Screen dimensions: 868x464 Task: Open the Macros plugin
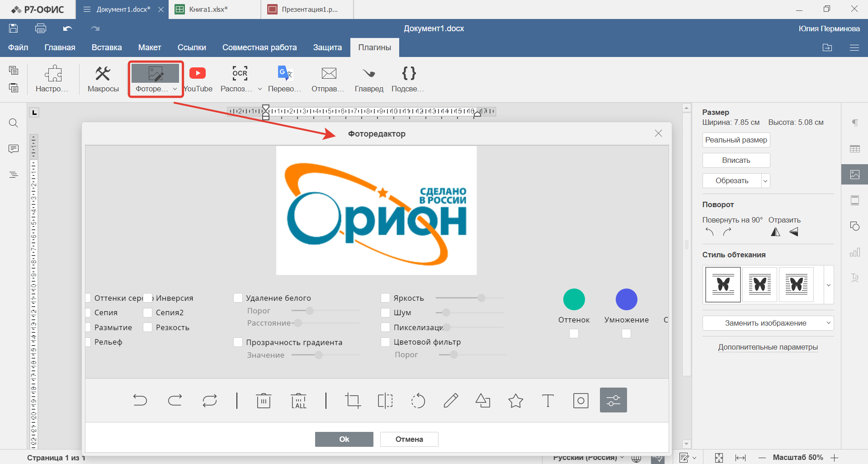103,79
